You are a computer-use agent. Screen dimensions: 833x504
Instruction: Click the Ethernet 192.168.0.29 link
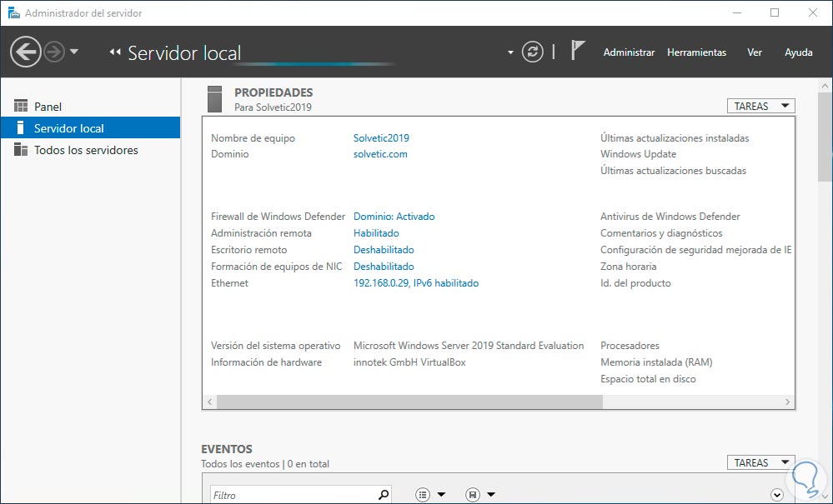416,283
